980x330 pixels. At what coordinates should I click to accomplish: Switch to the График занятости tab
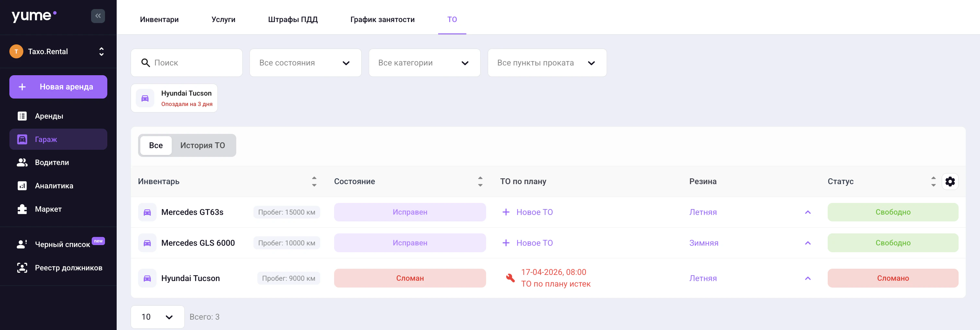point(382,19)
